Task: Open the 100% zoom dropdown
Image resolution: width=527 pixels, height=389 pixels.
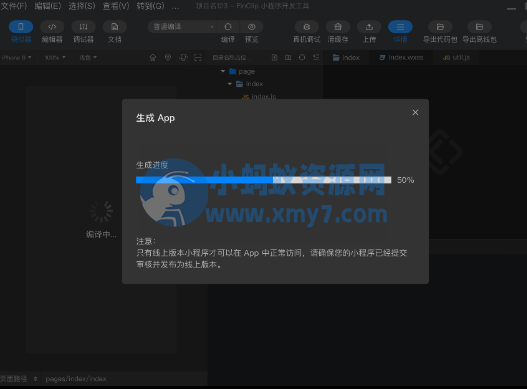Action: point(55,57)
